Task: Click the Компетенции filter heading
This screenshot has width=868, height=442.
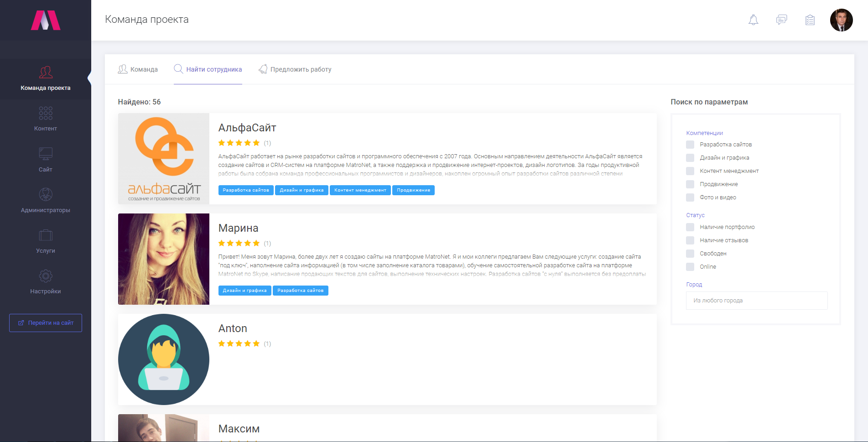Action: (704, 133)
